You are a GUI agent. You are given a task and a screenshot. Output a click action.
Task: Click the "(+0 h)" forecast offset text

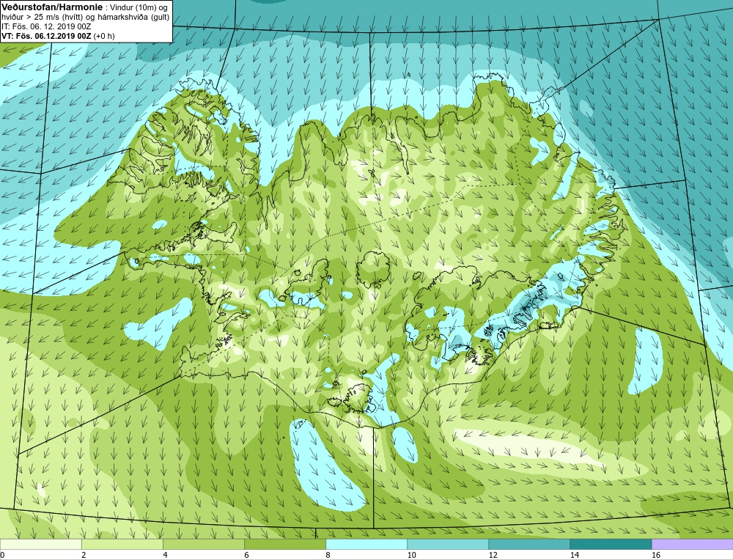click(x=104, y=36)
